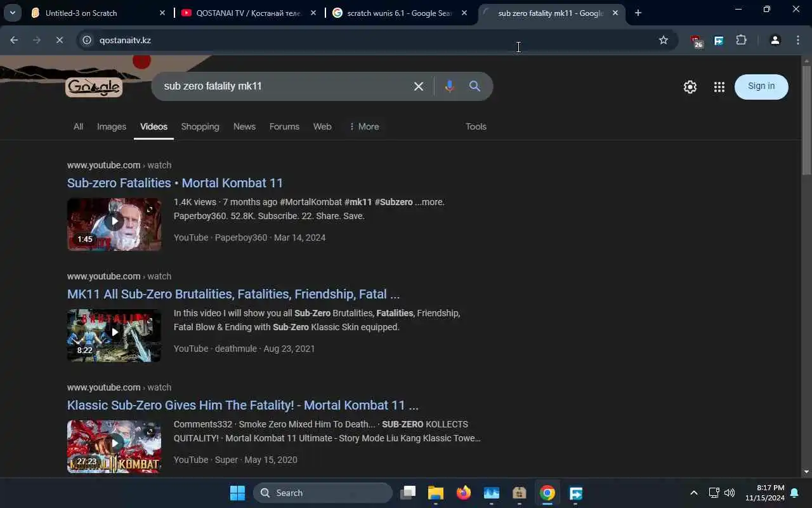Play the 1:45 Sub-zero Fatalities thumbnail
The height and width of the screenshot is (508, 812).
point(114,224)
